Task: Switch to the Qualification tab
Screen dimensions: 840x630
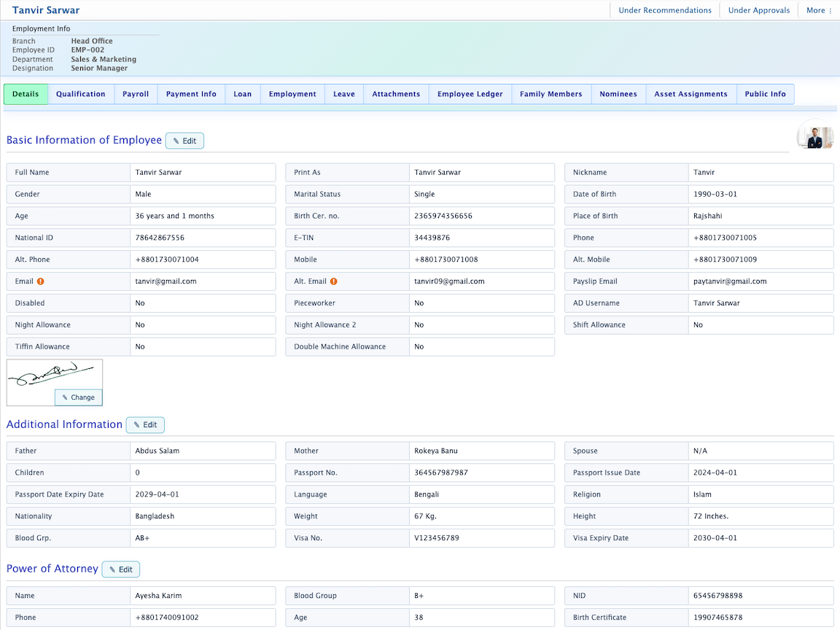Action: (81, 93)
